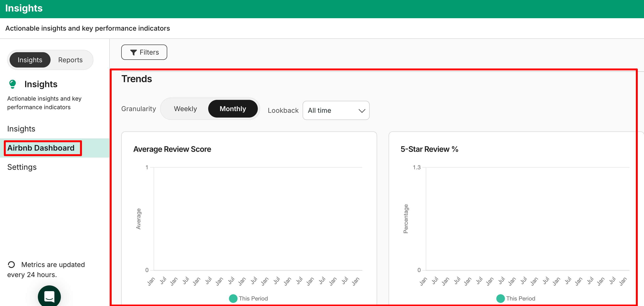Click the Average Review Score chart title
The image size is (644, 306).
tap(172, 149)
